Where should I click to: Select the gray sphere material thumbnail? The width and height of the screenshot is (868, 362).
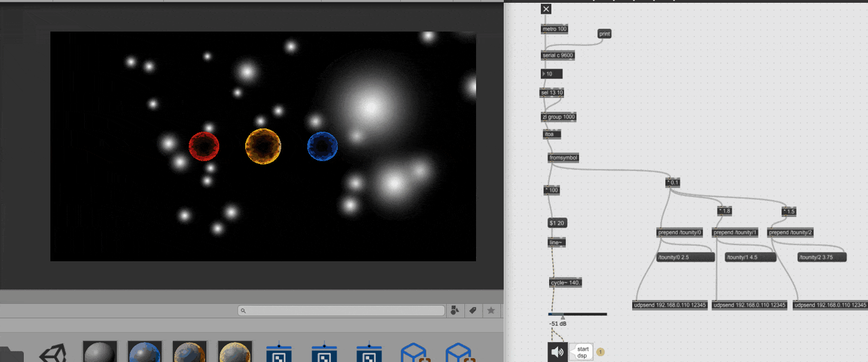tap(100, 352)
